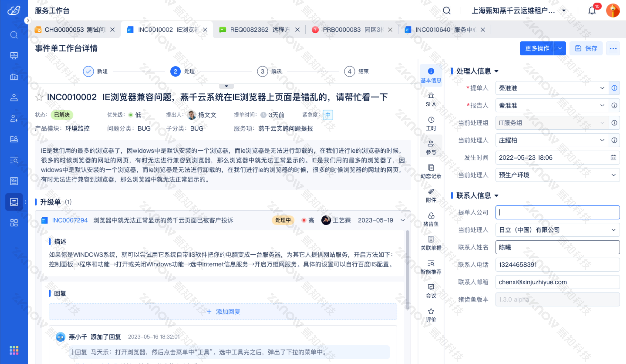View info icon beside 提单人 field
The width and height of the screenshot is (626, 364).
(614, 88)
